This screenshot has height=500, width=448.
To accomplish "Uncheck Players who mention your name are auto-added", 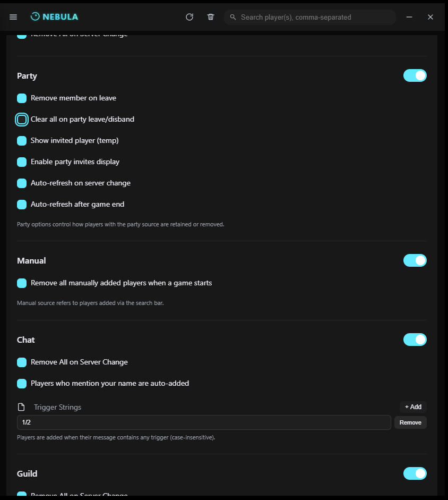I will pyautogui.click(x=22, y=383).
